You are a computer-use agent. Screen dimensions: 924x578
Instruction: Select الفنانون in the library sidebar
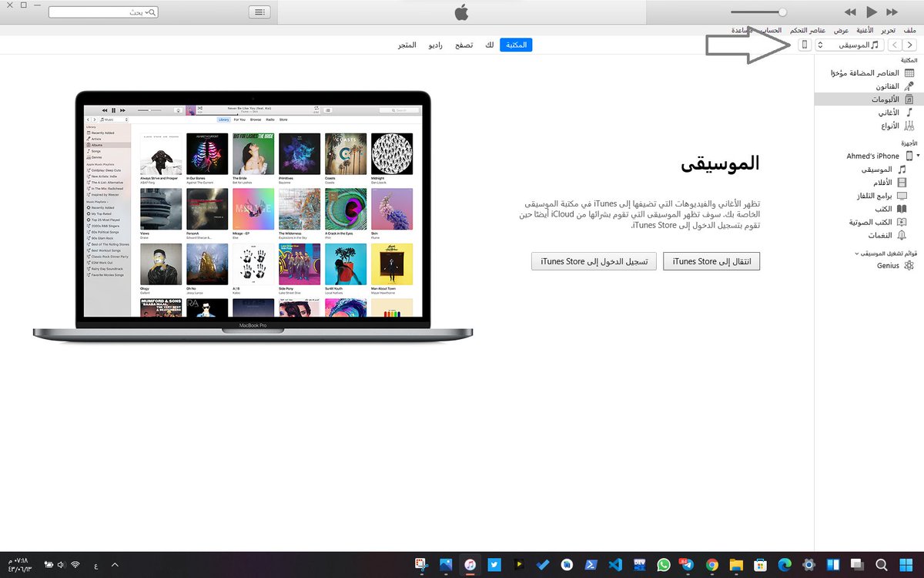coord(869,86)
